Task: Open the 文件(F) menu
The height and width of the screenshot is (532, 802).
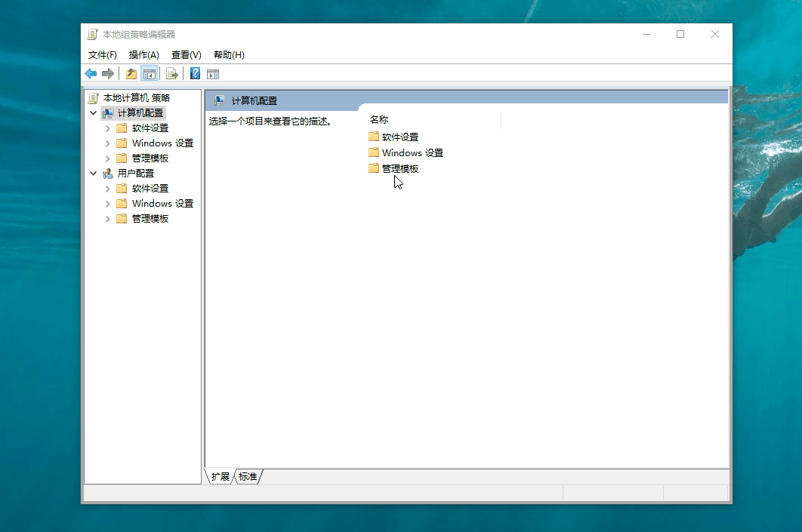Action: (103, 55)
